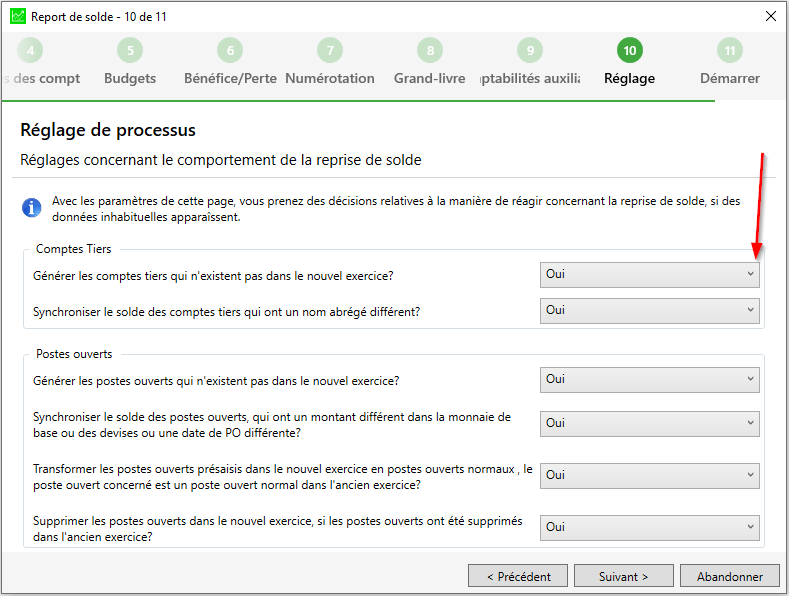Click the step 8 Grand-livre circle
This screenshot has width=789, height=596.
(430, 50)
